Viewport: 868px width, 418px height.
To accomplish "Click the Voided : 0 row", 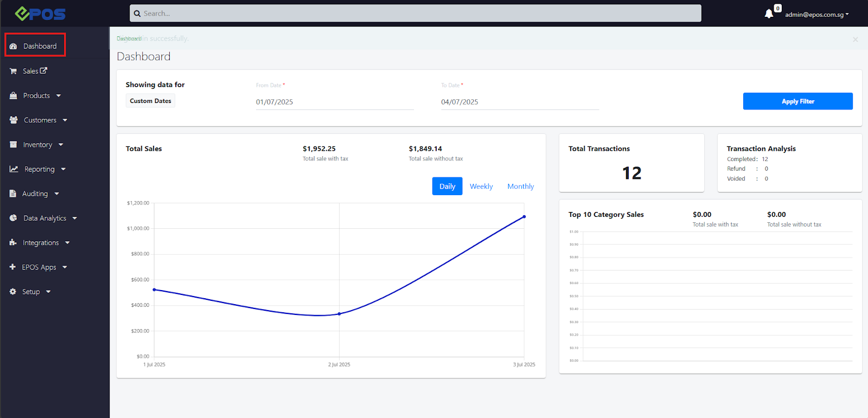I will [748, 178].
